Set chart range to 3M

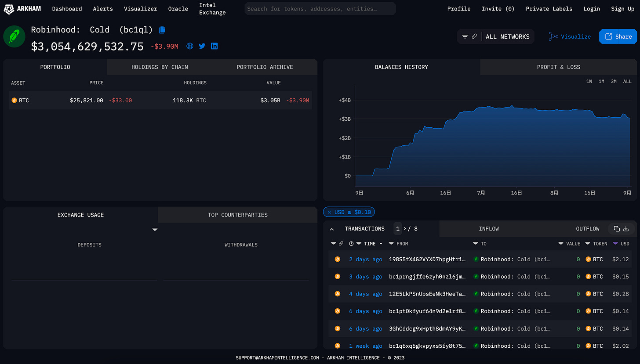(614, 81)
